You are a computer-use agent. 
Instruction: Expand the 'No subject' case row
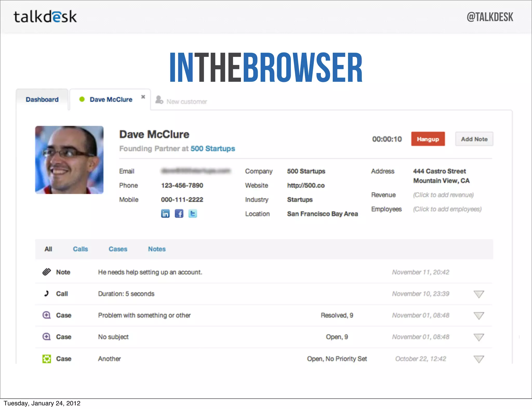(x=478, y=337)
